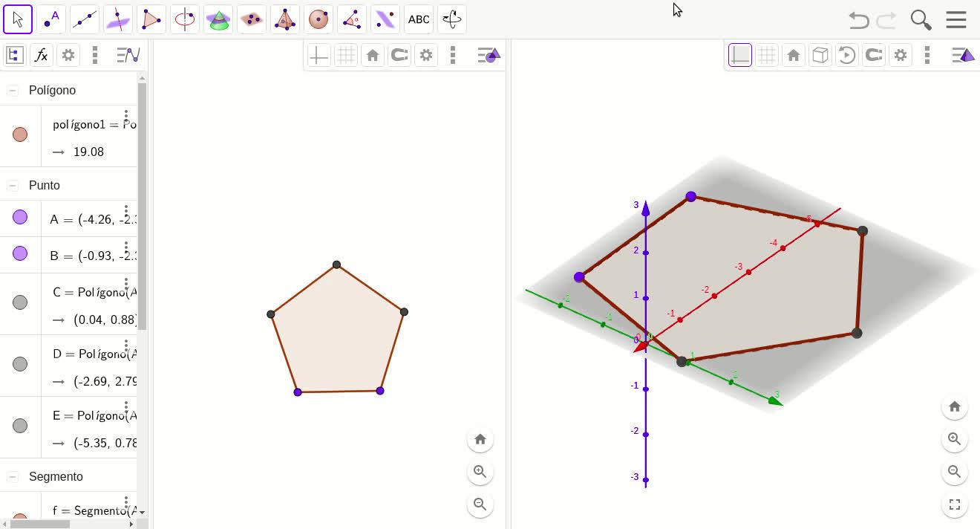The height and width of the screenshot is (529, 980).
Task: Select the Line through two points tool
Action: click(85, 19)
